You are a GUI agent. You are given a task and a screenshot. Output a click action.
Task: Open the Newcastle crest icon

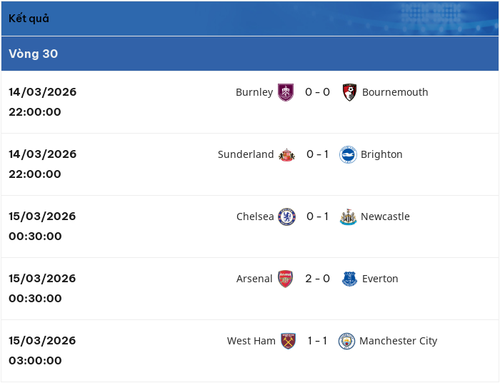pyautogui.click(x=348, y=217)
